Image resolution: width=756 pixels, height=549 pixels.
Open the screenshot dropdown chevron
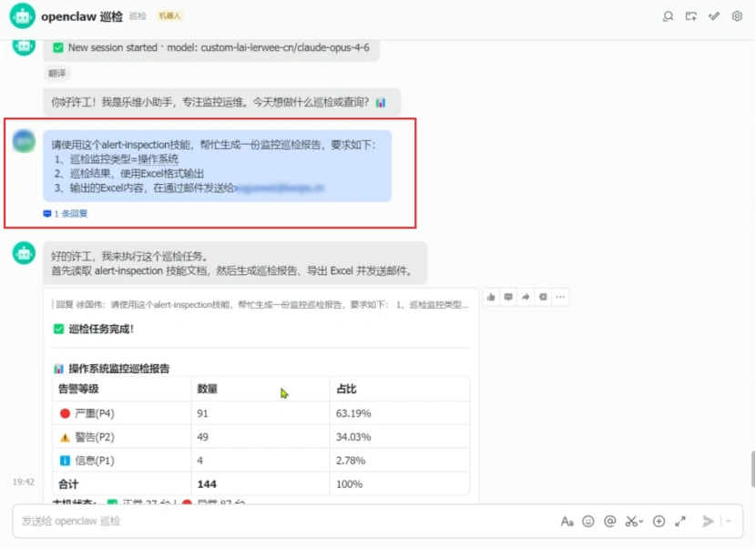(642, 521)
